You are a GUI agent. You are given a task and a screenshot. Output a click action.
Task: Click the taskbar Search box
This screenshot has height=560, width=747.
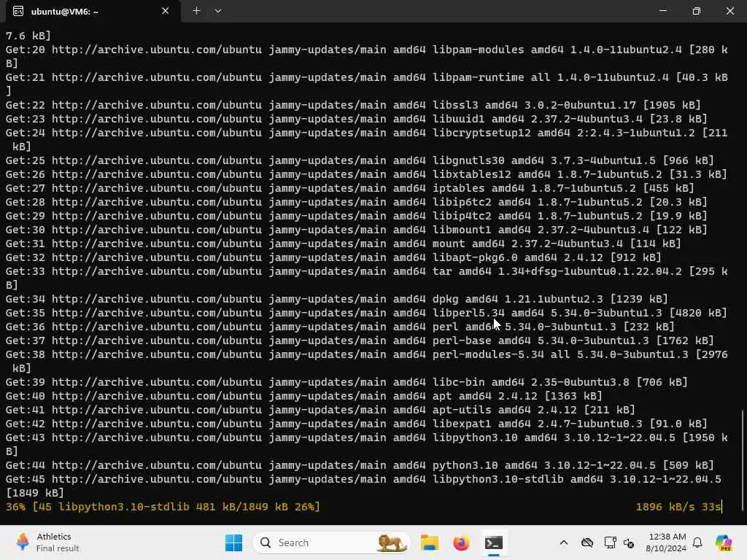[x=332, y=542]
